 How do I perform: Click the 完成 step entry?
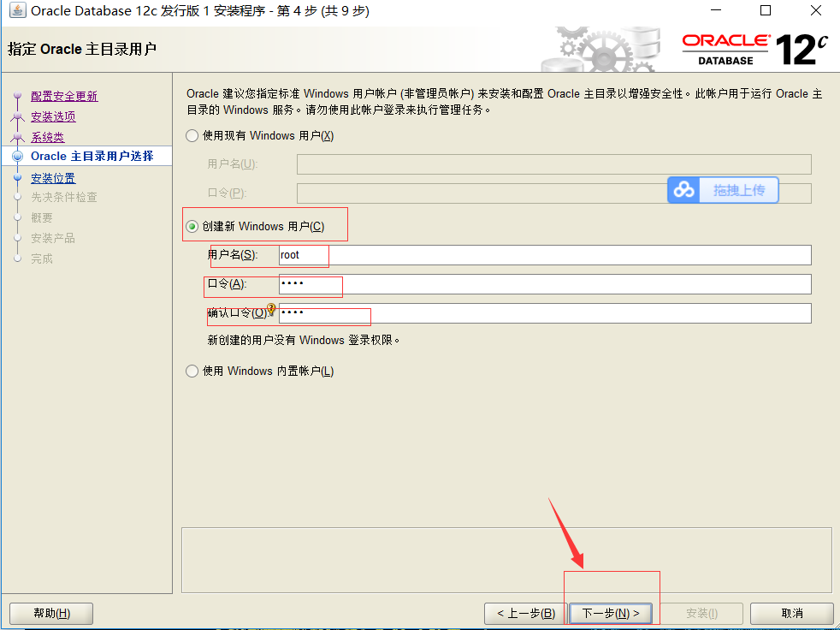pos(42,259)
